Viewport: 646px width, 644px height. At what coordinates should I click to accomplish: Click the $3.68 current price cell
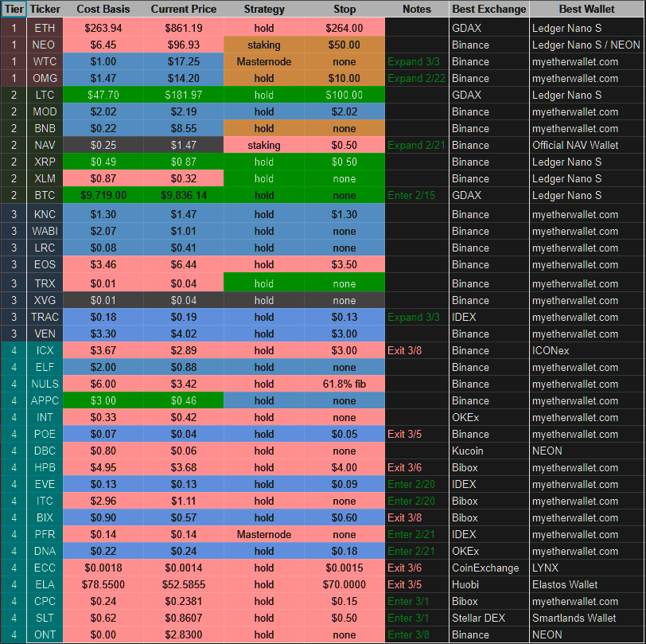point(183,467)
